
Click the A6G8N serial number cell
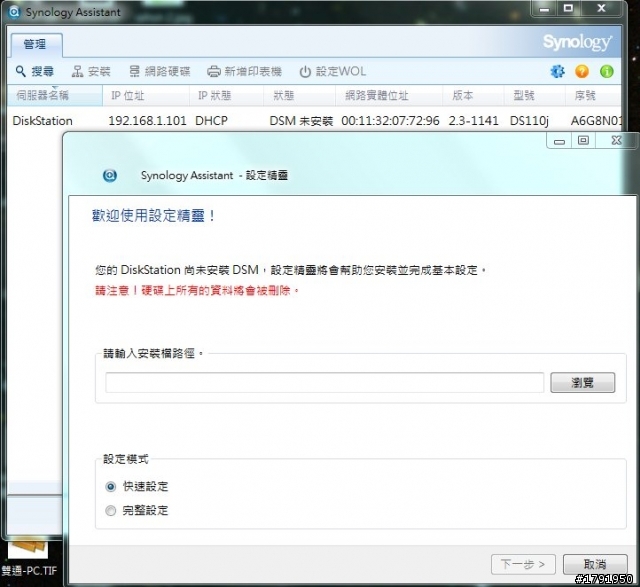596,121
